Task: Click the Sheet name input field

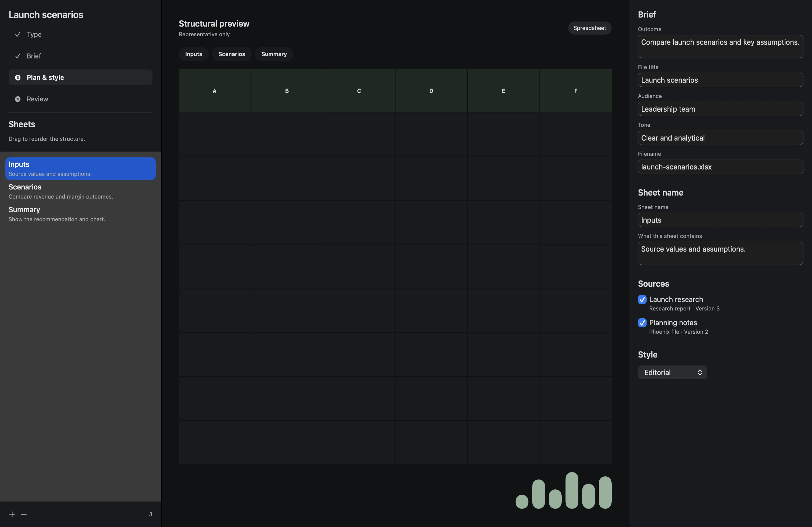Action: (720, 220)
